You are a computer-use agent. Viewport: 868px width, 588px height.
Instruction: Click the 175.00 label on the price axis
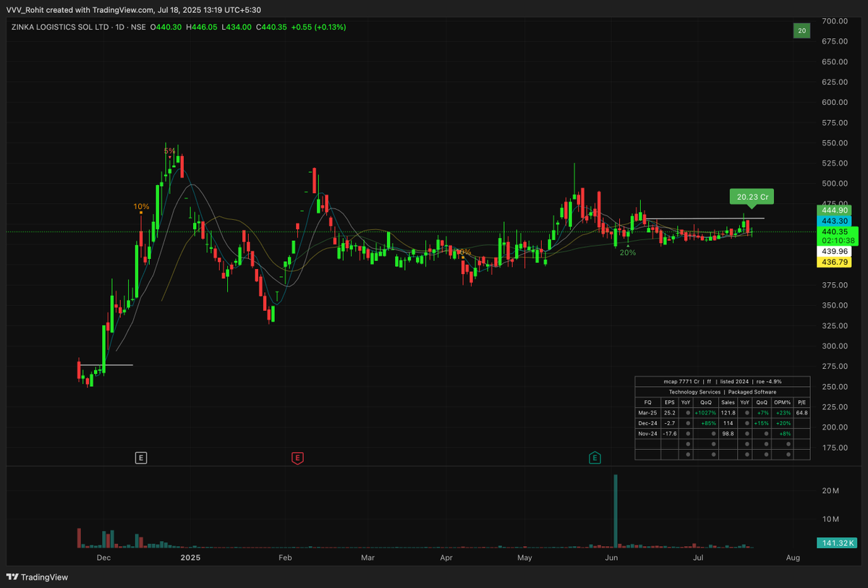click(833, 448)
